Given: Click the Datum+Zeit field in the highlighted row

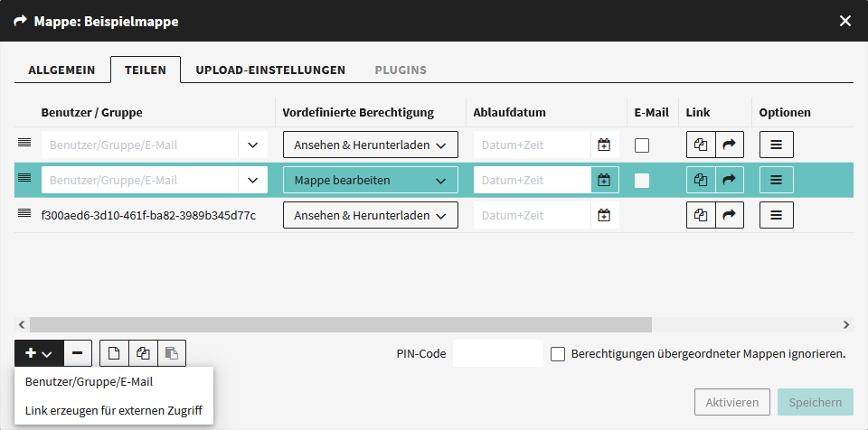Looking at the screenshot, I should click(532, 180).
